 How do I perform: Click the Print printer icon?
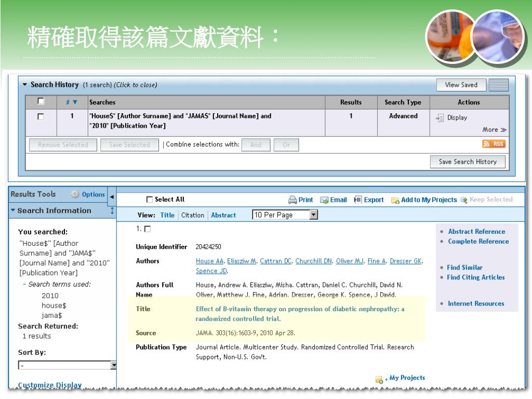pyautogui.click(x=292, y=200)
